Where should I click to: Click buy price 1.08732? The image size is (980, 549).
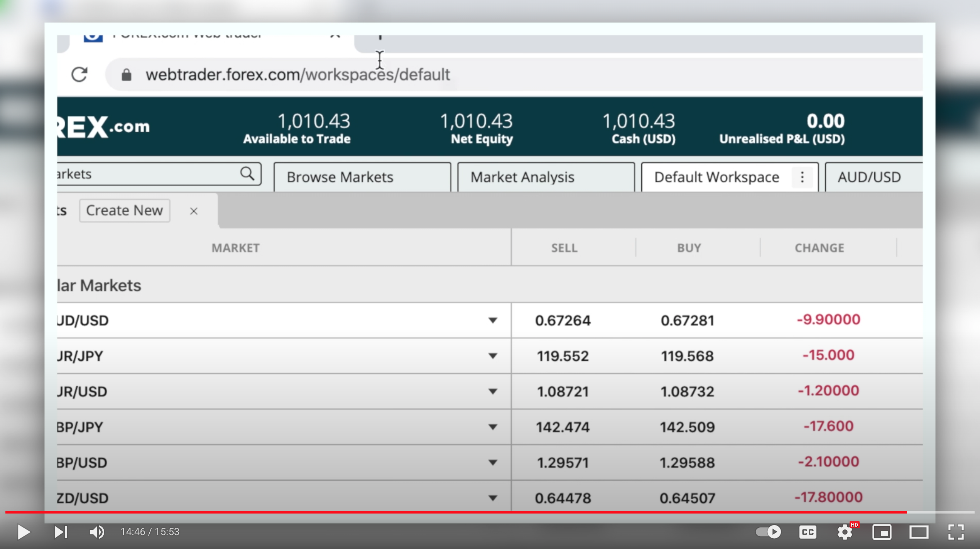(x=688, y=392)
